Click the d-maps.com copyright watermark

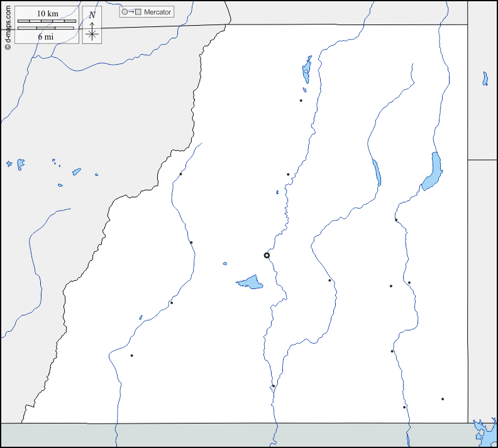point(8,25)
